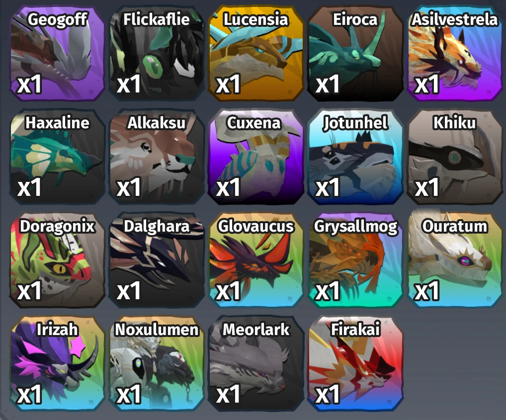This screenshot has width=506, height=420.
Task: Open the Eiroca creature tile
Action: point(355,53)
